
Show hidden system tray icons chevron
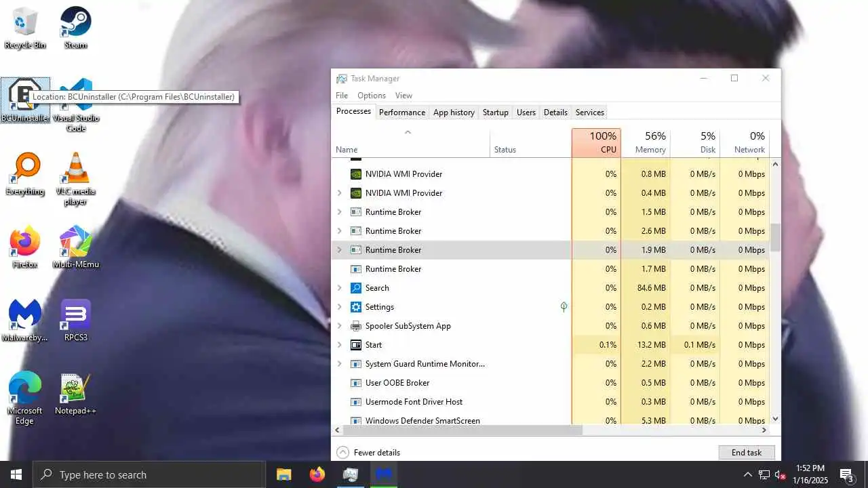[748, 474]
